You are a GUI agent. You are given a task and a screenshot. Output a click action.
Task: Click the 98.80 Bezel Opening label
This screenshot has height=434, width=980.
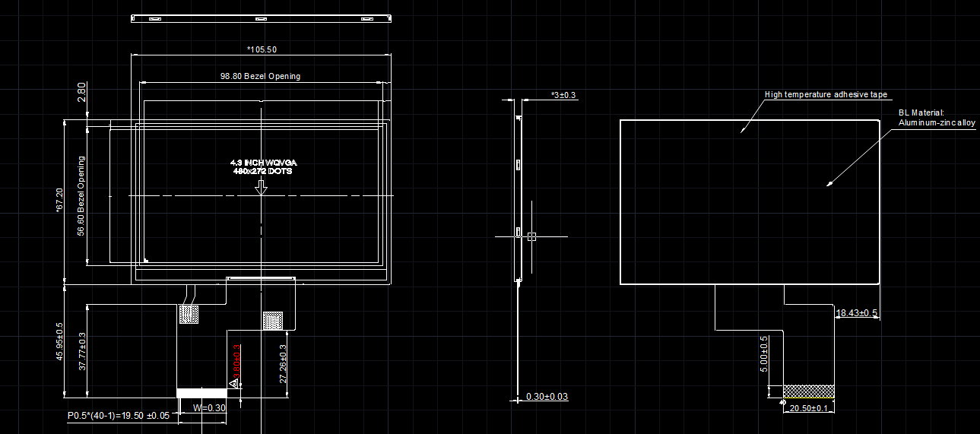260,76
